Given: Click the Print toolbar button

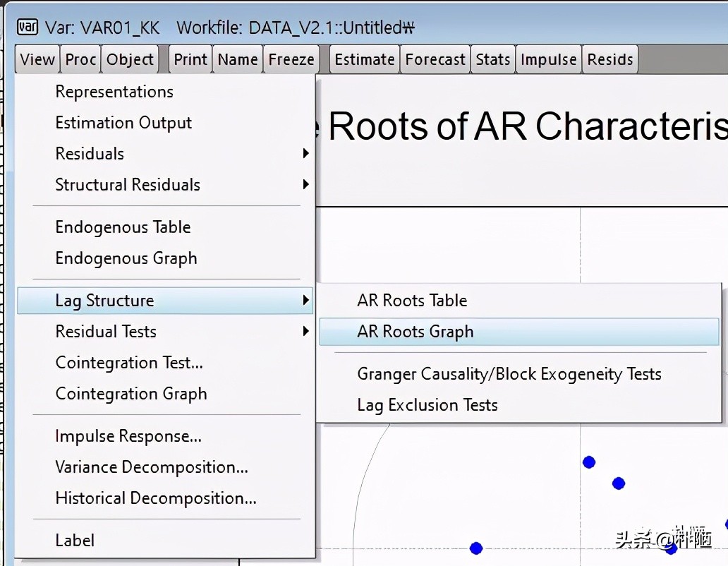Looking at the screenshot, I should [x=190, y=59].
